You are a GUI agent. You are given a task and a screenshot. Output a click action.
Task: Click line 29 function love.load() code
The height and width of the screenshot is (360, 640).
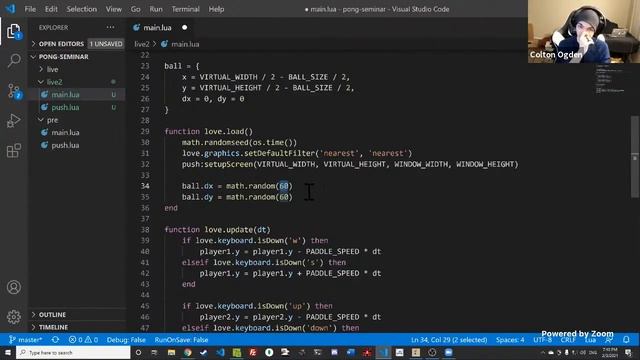[209, 131]
